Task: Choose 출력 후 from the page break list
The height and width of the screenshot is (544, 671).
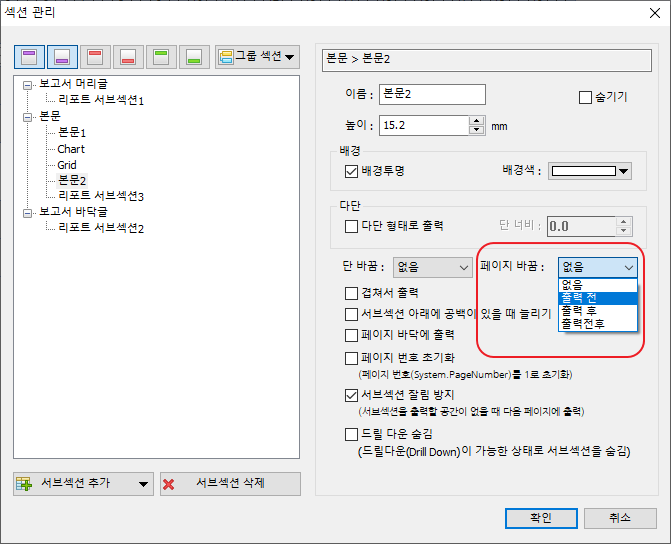Action: pyautogui.click(x=598, y=311)
